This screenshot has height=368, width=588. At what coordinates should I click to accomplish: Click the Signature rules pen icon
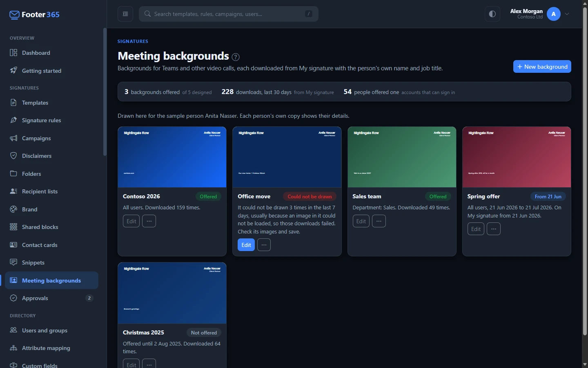click(x=13, y=120)
